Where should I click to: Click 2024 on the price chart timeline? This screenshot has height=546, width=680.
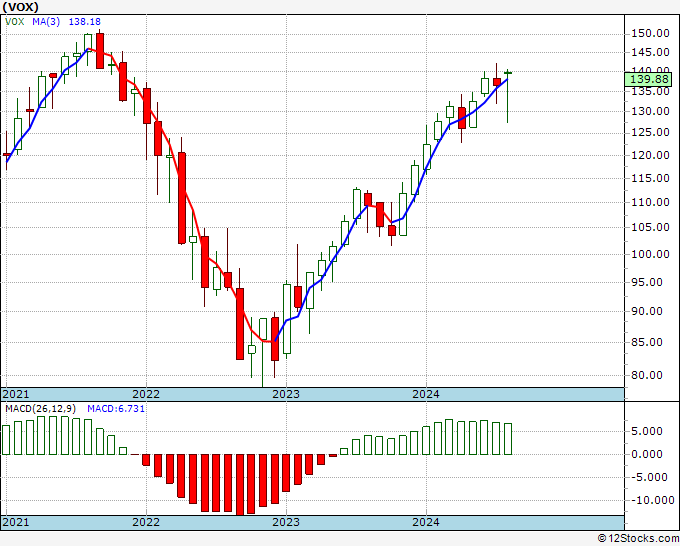pos(426,394)
